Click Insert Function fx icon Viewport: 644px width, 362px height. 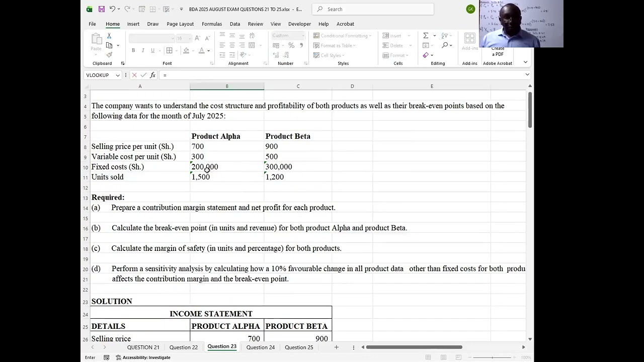(x=152, y=75)
